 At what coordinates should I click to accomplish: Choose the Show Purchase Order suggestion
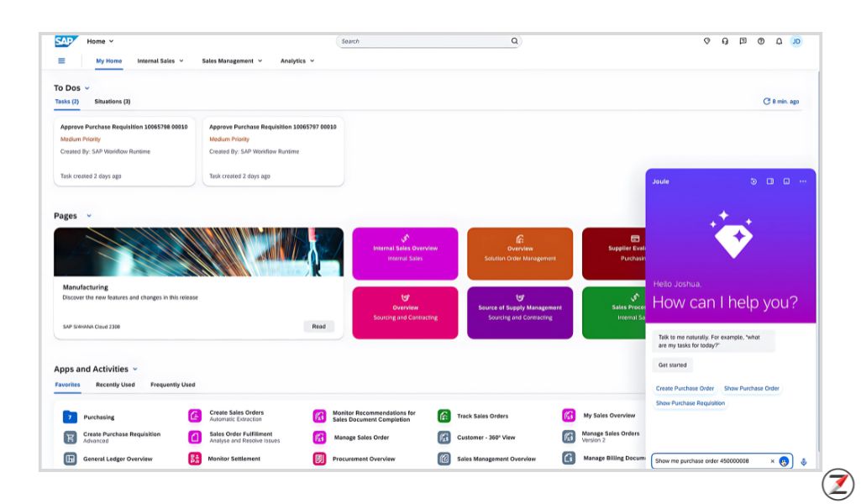pos(752,389)
